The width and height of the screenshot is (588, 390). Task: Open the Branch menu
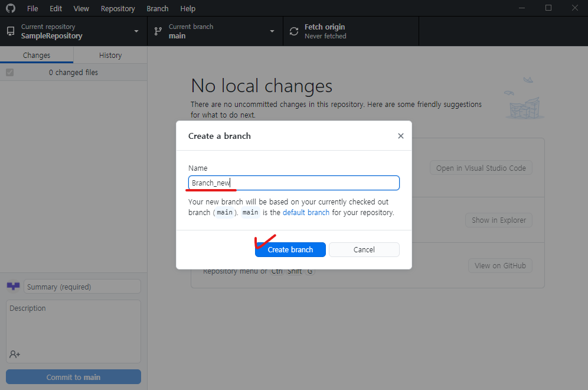(x=158, y=8)
